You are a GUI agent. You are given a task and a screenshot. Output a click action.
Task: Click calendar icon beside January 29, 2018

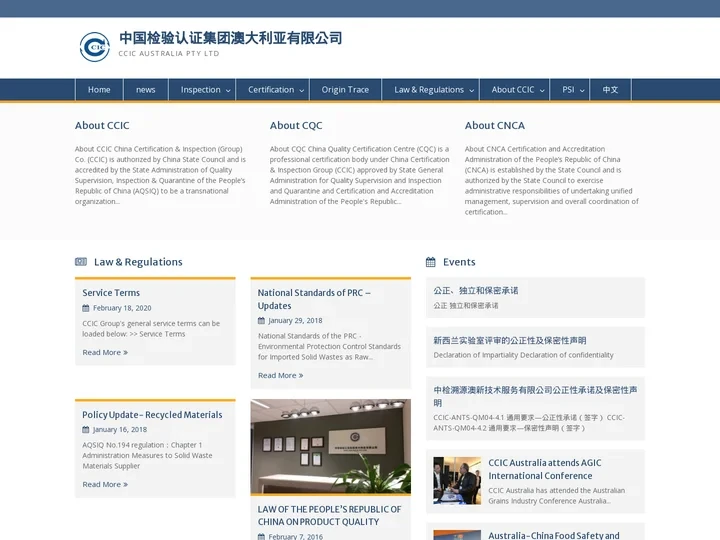click(x=261, y=321)
